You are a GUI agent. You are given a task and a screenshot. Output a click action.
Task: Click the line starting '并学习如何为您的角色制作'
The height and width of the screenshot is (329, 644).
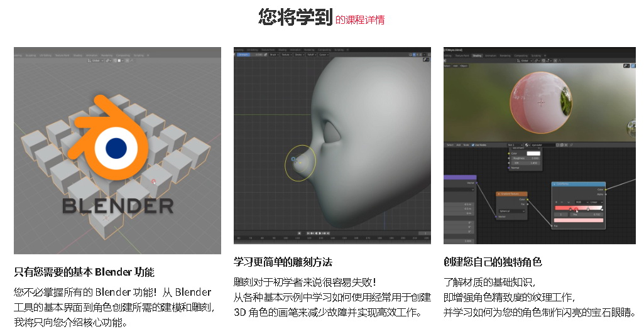click(540, 312)
